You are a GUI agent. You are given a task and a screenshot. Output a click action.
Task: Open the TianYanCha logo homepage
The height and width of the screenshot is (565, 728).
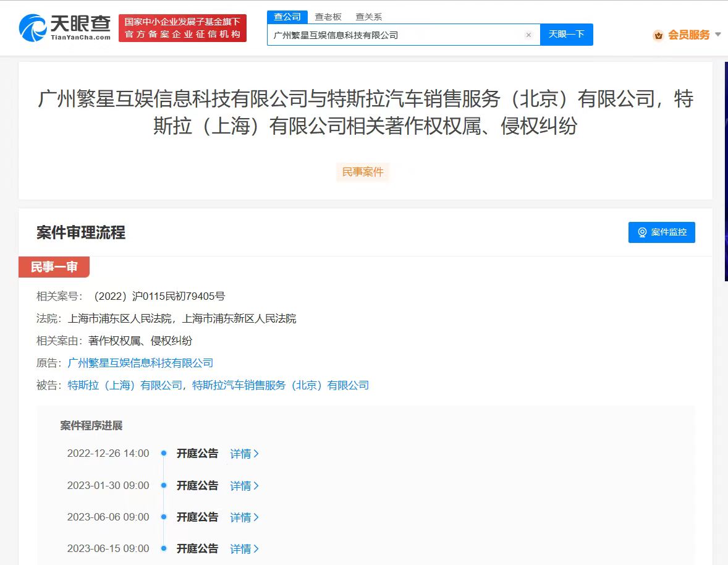[x=64, y=28]
